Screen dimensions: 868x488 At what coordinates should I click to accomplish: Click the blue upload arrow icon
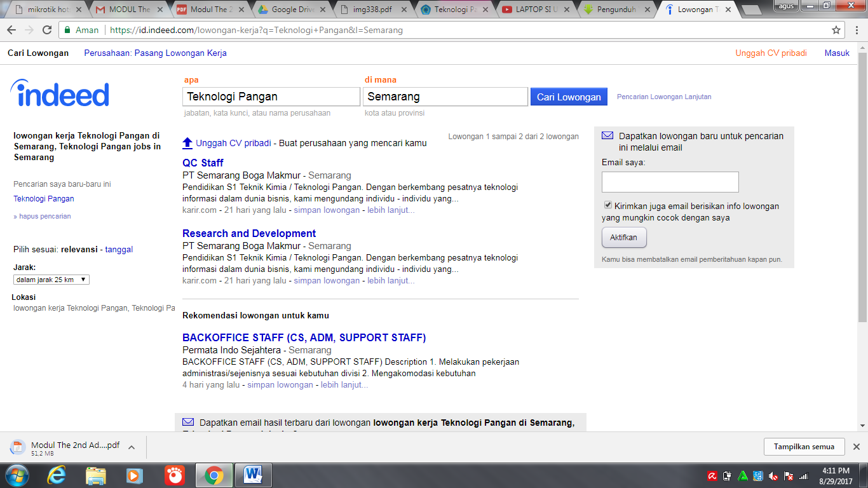(x=187, y=143)
